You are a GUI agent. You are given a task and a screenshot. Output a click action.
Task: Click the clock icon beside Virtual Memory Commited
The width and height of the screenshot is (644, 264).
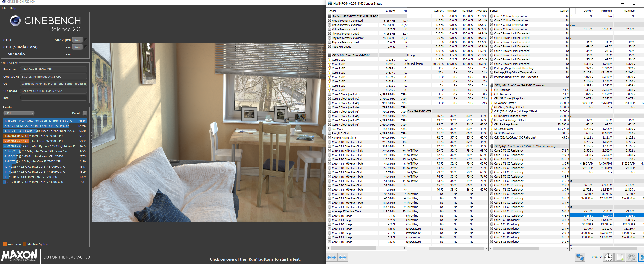point(330,21)
